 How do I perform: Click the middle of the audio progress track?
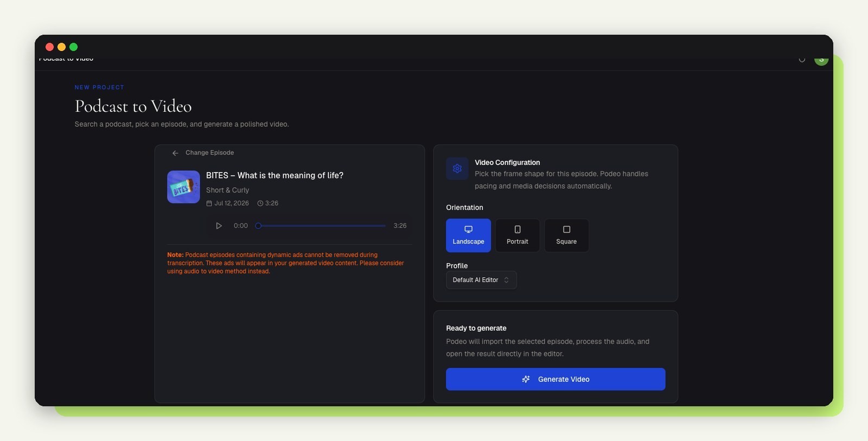click(322, 226)
